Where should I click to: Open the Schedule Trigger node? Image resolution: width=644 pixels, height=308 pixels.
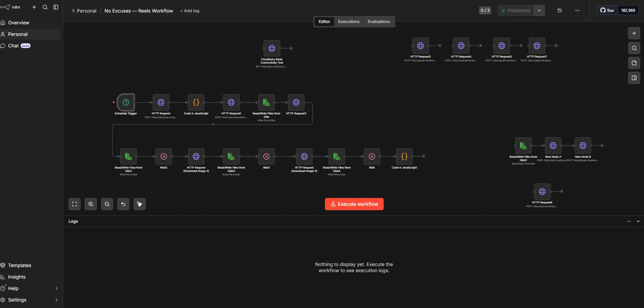click(125, 102)
